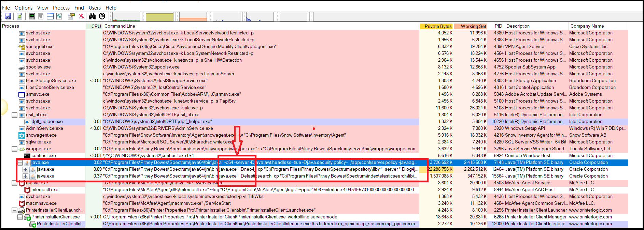This screenshot has width=644, height=230.
Task: Open the File menu
Action: click(x=6, y=7)
